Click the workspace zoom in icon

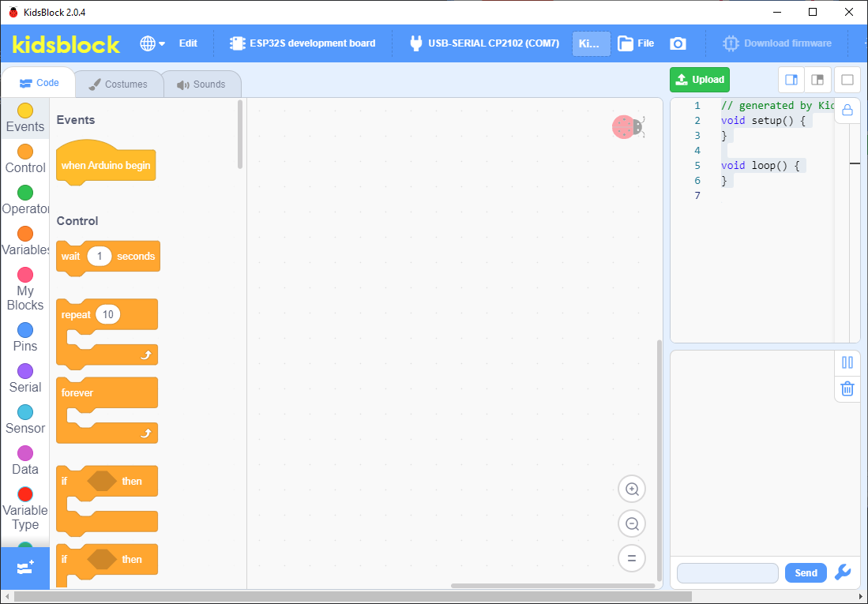click(632, 490)
